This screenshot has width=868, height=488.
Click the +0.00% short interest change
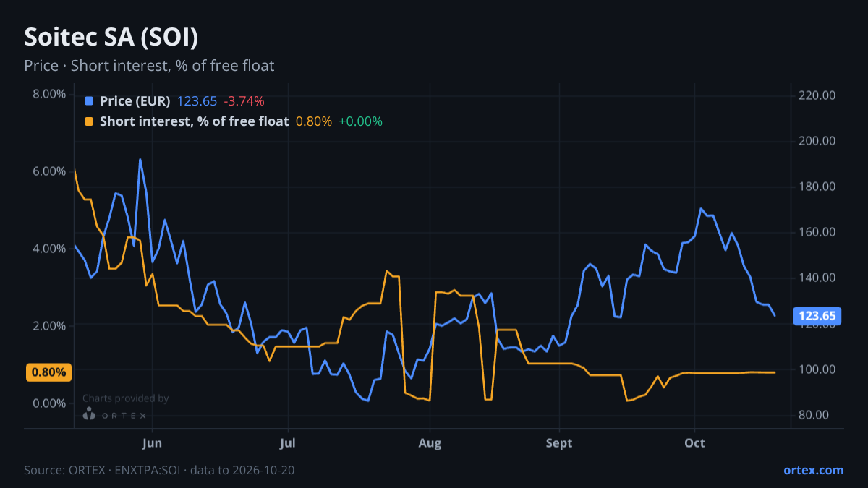[x=360, y=121]
